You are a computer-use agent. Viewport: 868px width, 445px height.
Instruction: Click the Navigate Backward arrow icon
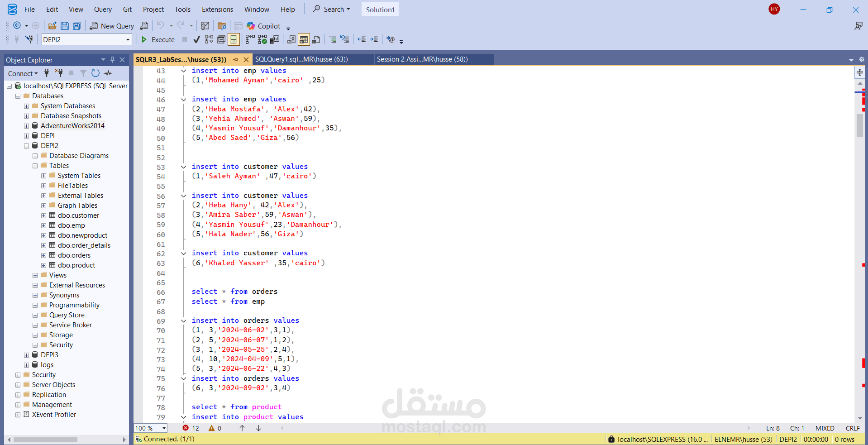click(x=17, y=26)
